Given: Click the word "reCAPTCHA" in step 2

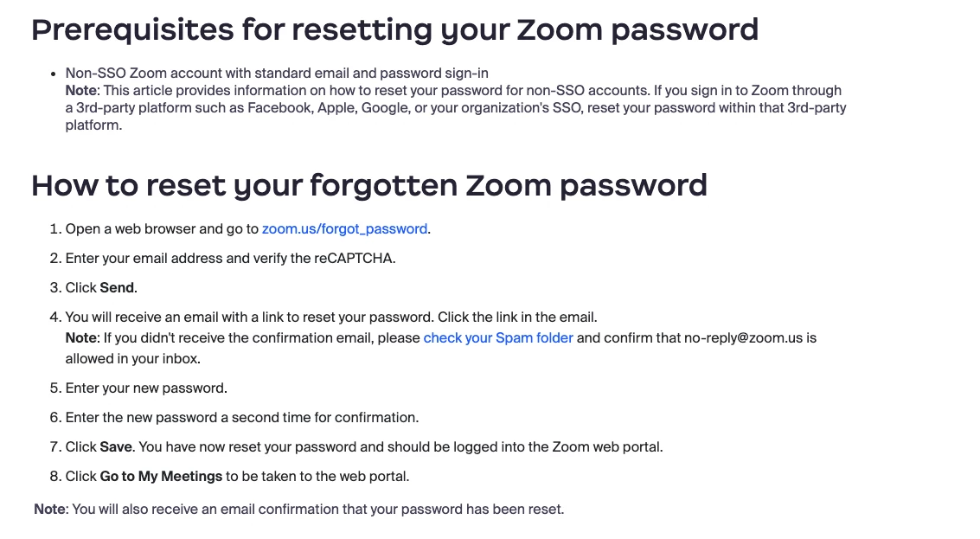Looking at the screenshot, I should 355,259.
